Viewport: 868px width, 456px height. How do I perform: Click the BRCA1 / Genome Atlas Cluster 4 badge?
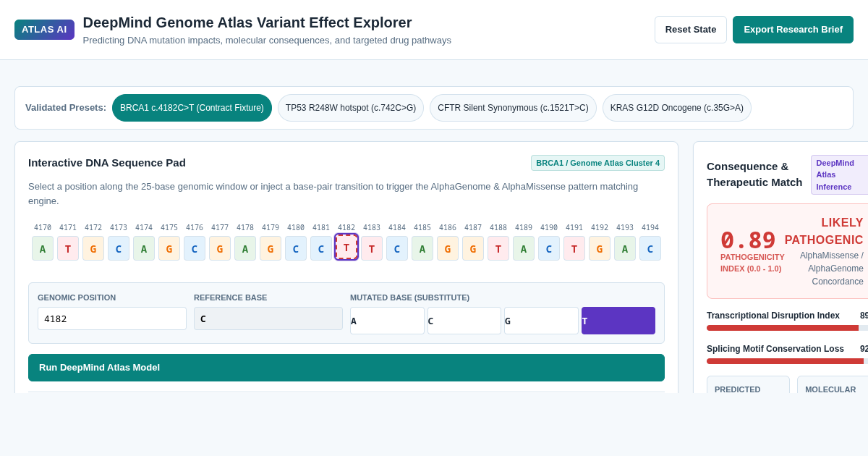[x=597, y=163]
